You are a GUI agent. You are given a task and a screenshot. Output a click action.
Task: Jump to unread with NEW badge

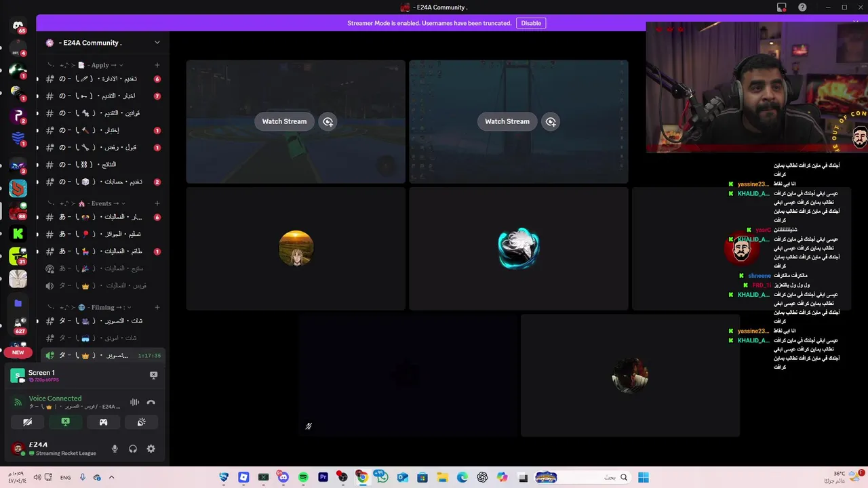[18, 352]
